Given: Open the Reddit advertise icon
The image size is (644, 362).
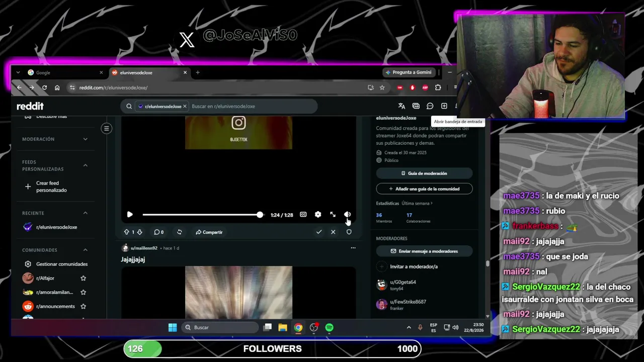Looking at the screenshot, I should coord(416,106).
